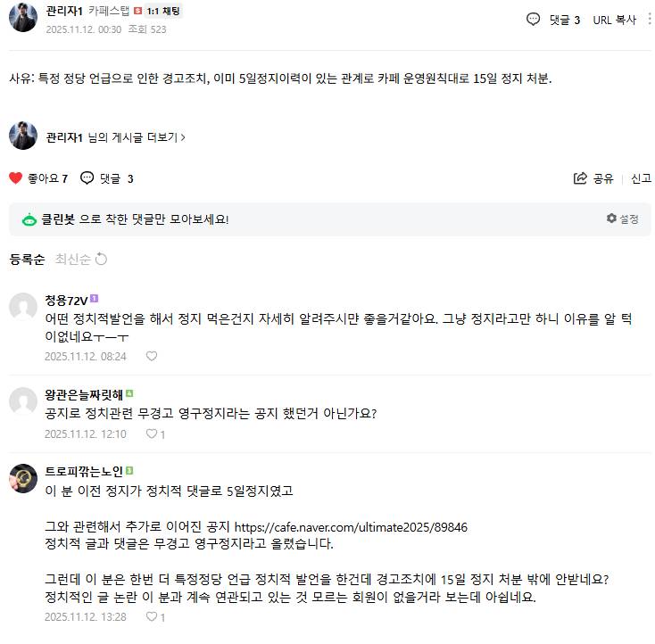This screenshot has height=644, width=655.
Task: Click the red heart 좋아요 icon
Action: pyautogui.click(x=15, y=178)
